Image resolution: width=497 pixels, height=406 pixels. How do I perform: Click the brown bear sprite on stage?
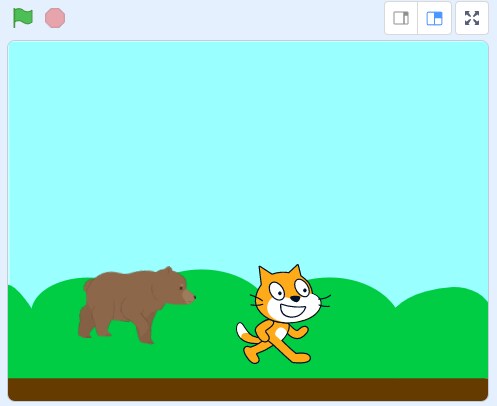(136, 305)
